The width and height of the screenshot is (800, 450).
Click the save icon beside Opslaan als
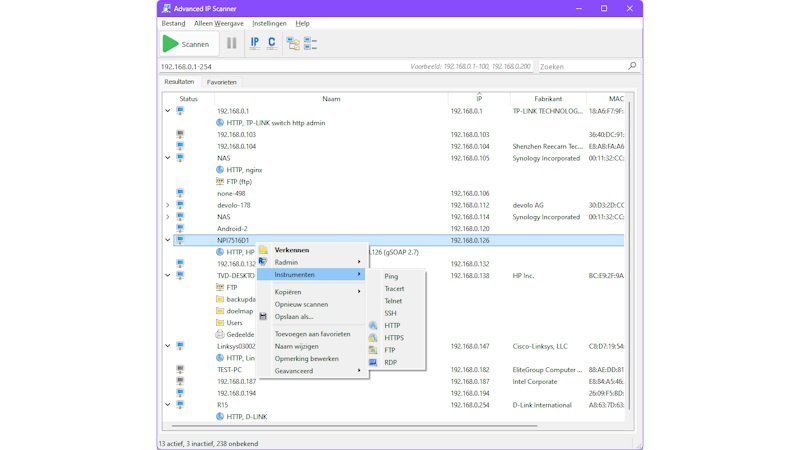click(x=263, y=316)
